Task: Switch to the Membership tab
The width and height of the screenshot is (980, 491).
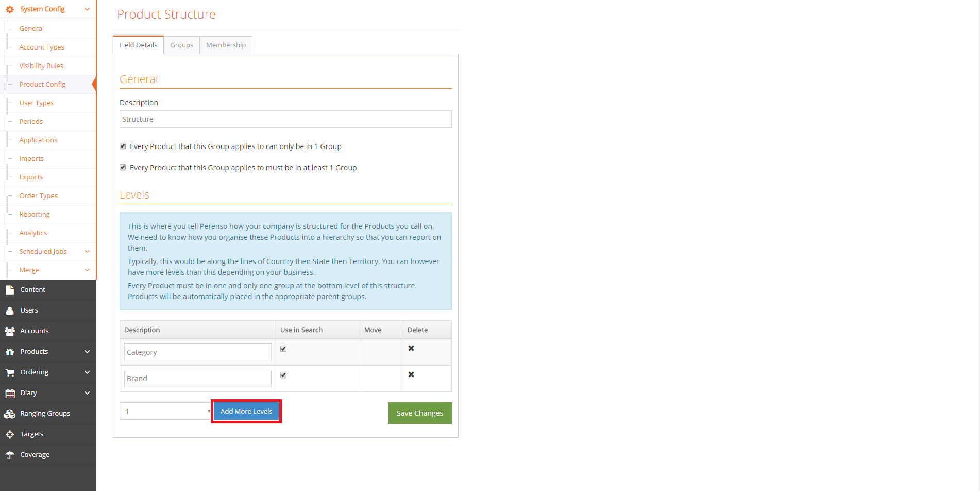Action: click(226, 45)
